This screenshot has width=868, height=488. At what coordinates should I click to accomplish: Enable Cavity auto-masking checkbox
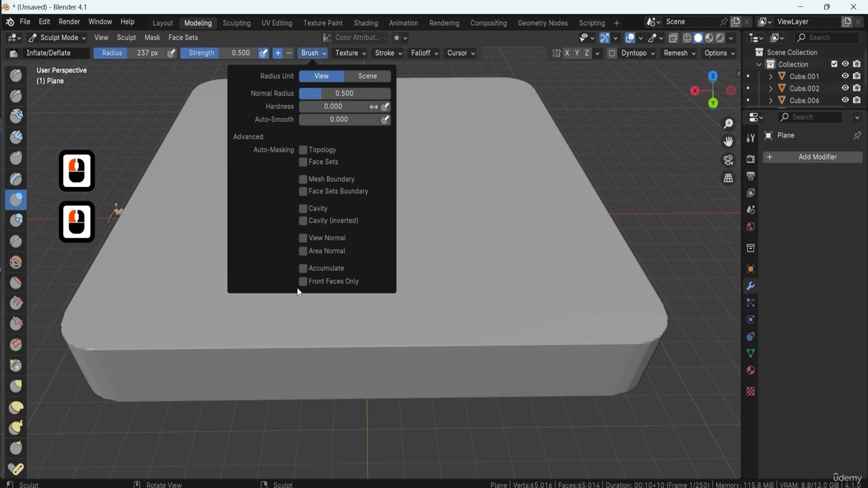tap(303, 209)
